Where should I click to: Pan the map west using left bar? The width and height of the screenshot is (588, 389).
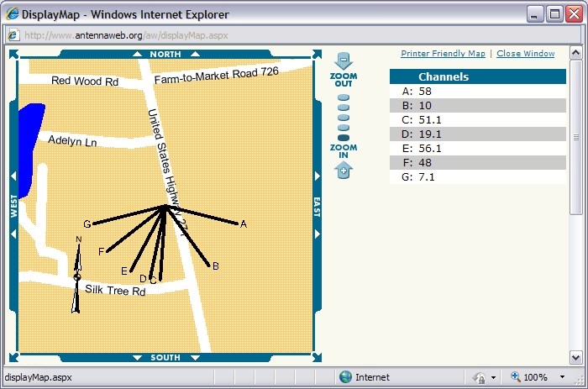tap(13, 206)
